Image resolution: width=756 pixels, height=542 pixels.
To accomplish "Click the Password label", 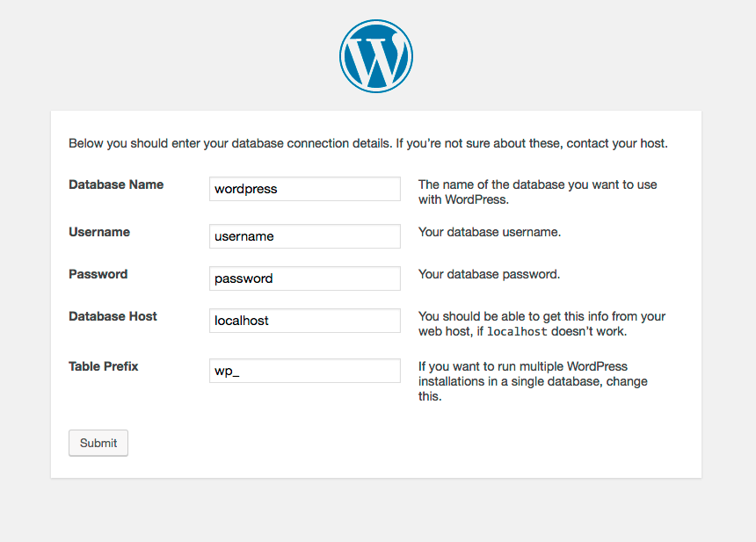I will click(98, 274).
